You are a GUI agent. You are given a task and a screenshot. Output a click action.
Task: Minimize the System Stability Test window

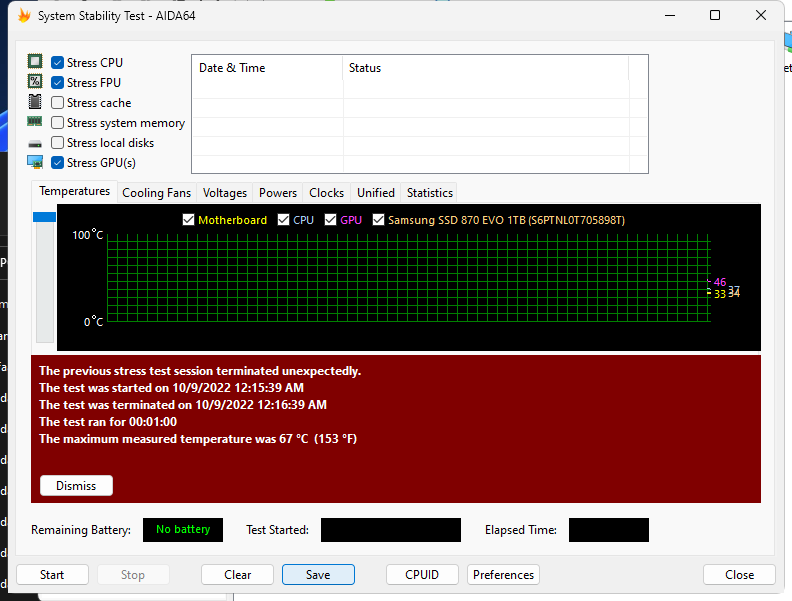tap(670, 16)
